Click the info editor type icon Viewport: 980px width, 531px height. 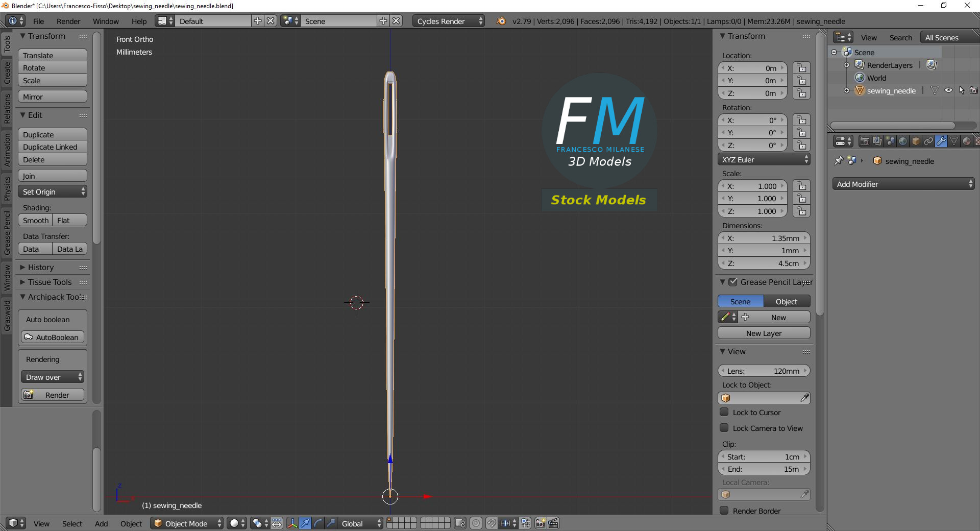16,21
